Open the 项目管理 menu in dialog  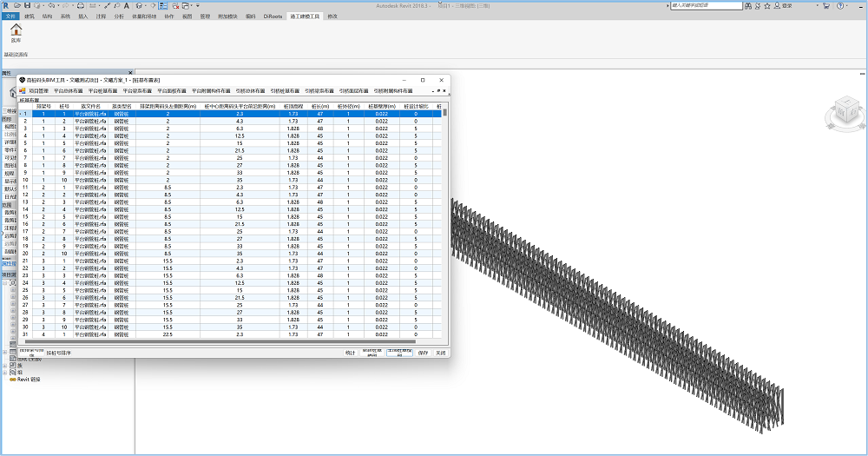click(38, 91)
